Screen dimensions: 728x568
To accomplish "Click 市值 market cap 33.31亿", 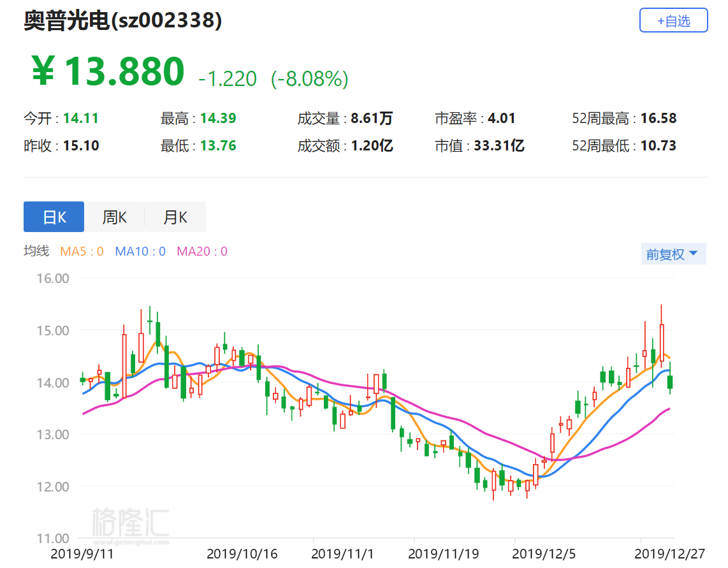I will [499, 146].
